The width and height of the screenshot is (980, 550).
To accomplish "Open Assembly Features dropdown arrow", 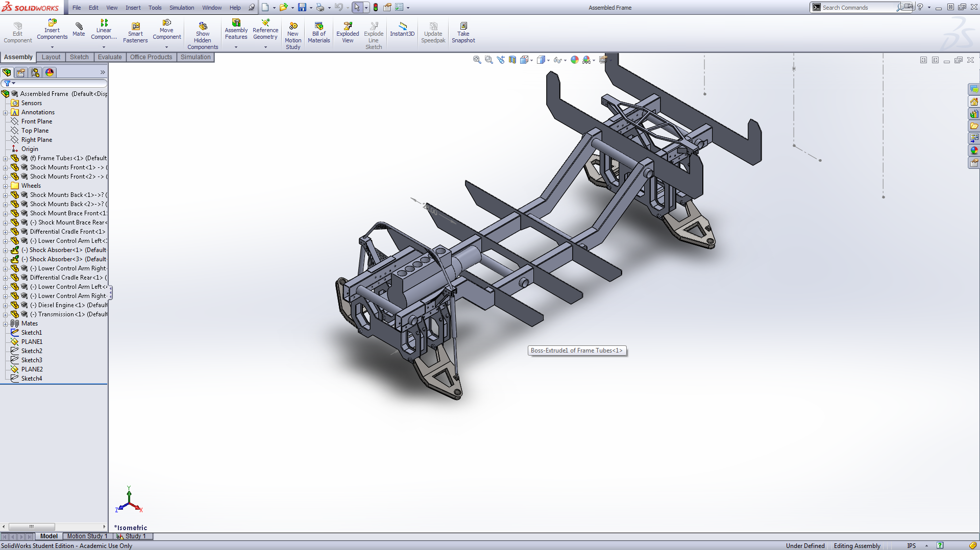I will tap(236, 47).
